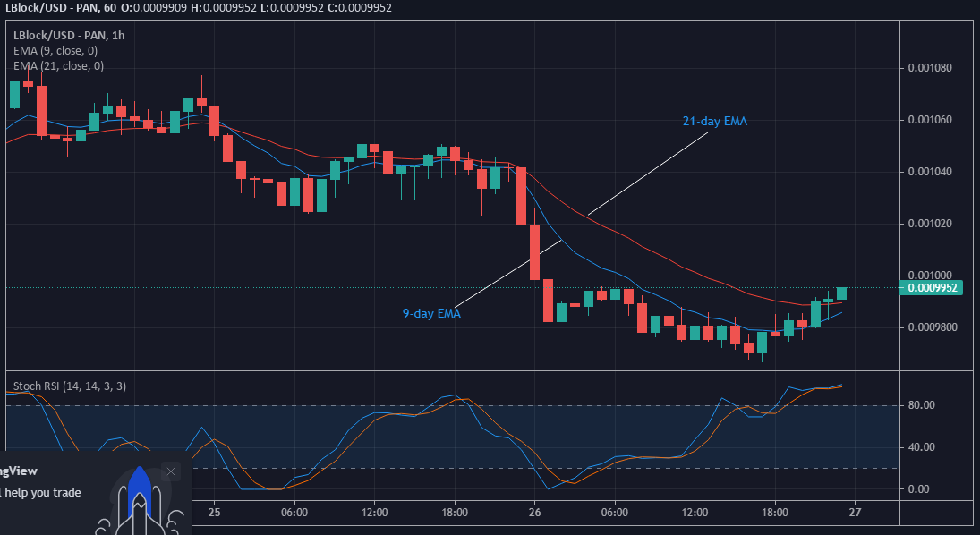The height and width of the screenshot is (535, 980).
Task: Click the 0.001020 price axis label
Action: pyautogui.click(x=929, y=223)
